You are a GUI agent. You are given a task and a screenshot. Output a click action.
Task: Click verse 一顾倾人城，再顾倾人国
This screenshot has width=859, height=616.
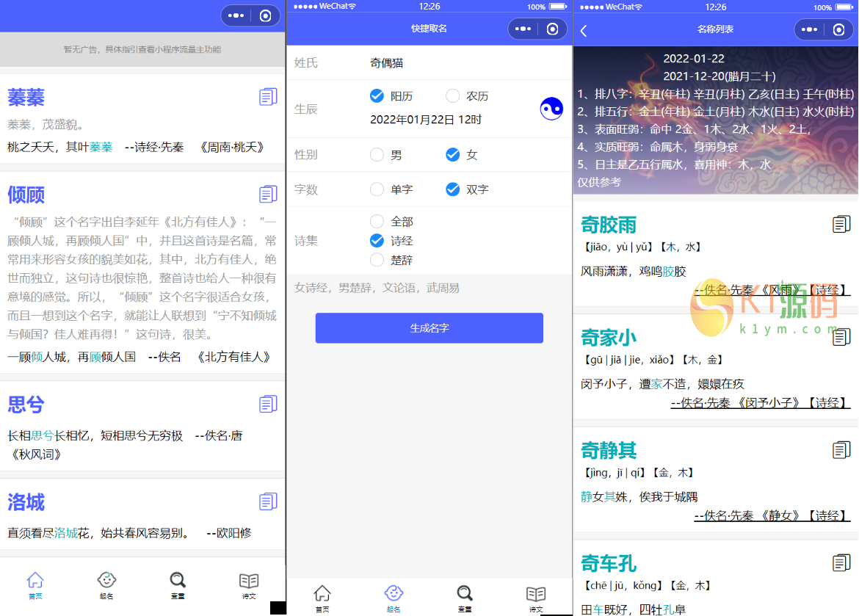coord(71,357)
